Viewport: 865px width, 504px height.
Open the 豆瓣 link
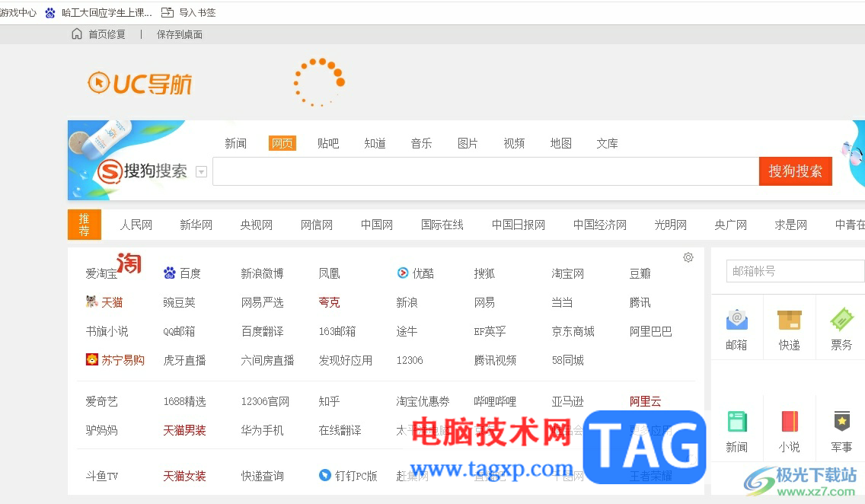pyautogui.click(x=640, y=273)
